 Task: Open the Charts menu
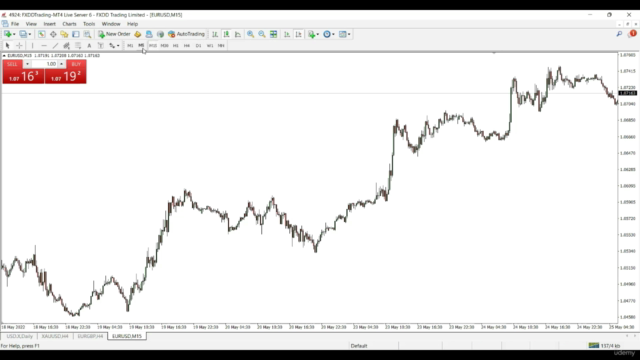69,24
